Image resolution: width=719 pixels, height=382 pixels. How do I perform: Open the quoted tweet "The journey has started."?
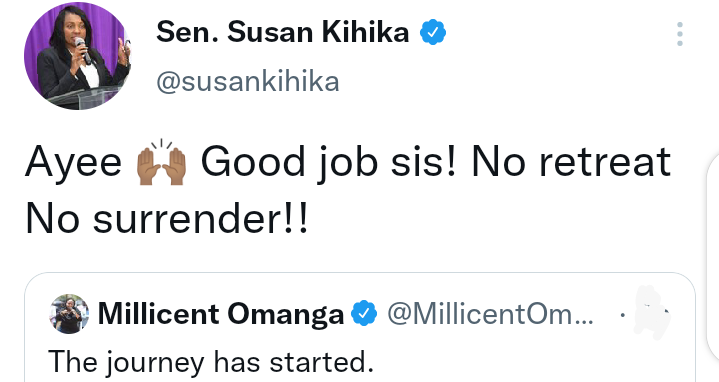click(x=211, y=362)
